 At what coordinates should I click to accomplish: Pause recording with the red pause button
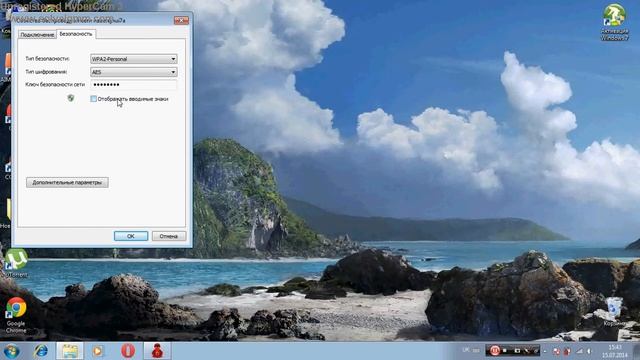pyautogui.click(x=495, y=351)
